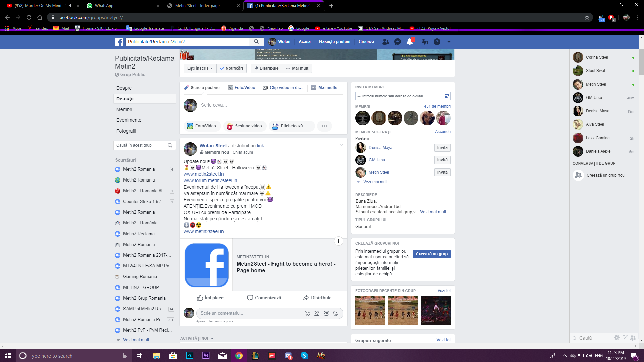Reload the page in Chrome
Screen dimensions: 644x362
tap(29, 17)
